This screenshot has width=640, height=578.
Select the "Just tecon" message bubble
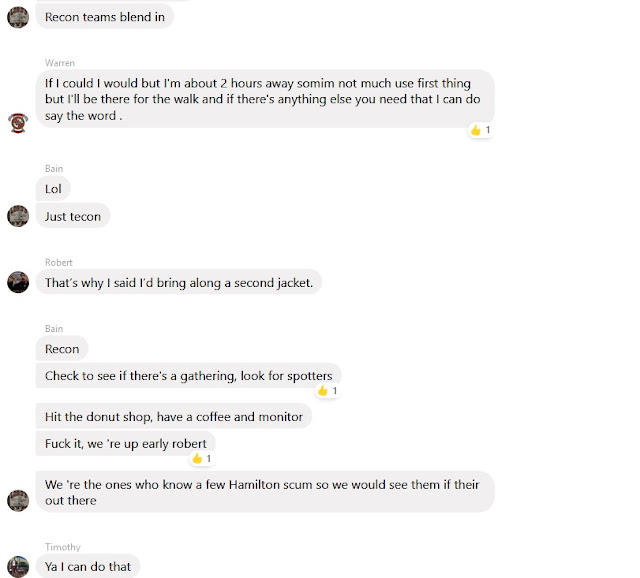tap(73, 215)
